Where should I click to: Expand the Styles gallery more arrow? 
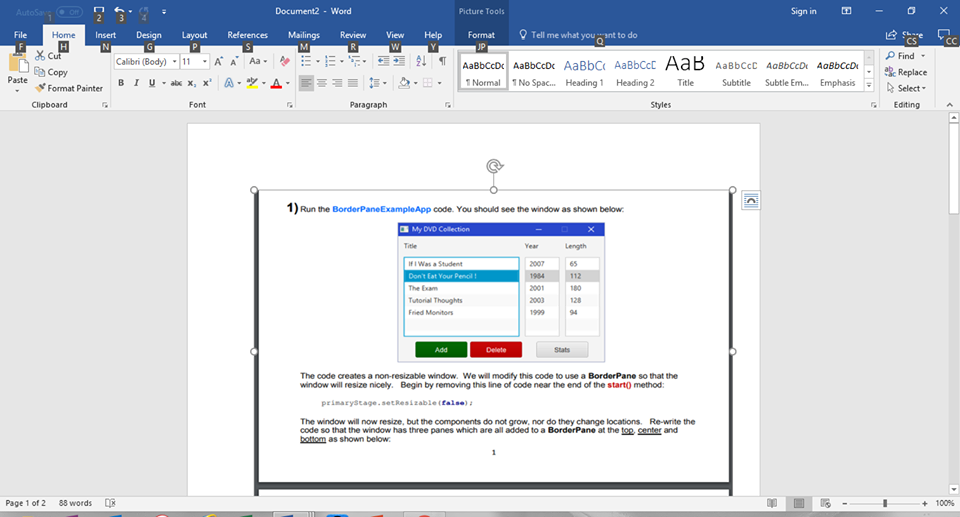869,86
